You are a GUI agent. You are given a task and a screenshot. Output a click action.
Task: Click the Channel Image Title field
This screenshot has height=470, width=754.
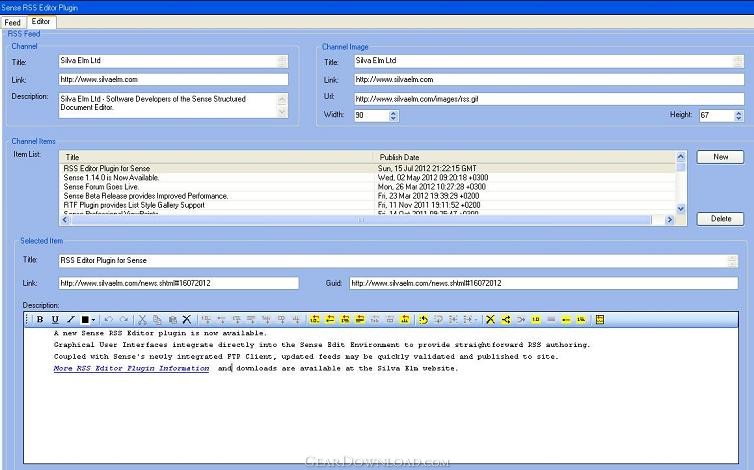pyautogui.click(x=549, y=61)
